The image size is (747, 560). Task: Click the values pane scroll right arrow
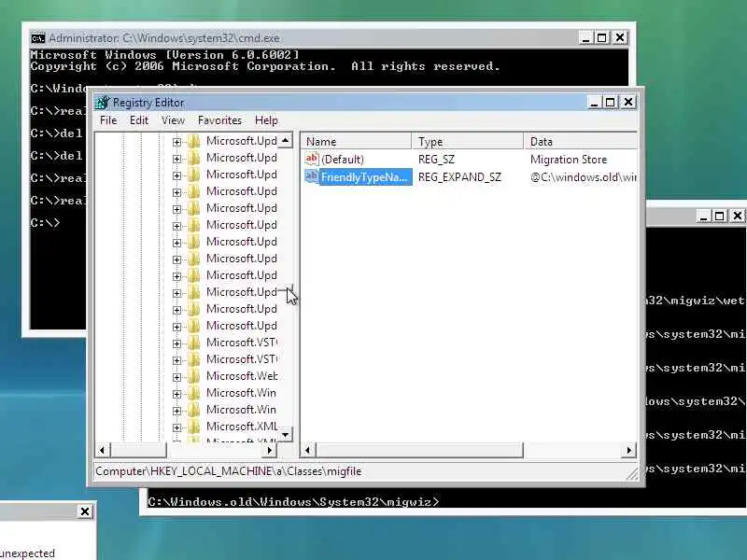pyautogui.click(x=629, y=450)
